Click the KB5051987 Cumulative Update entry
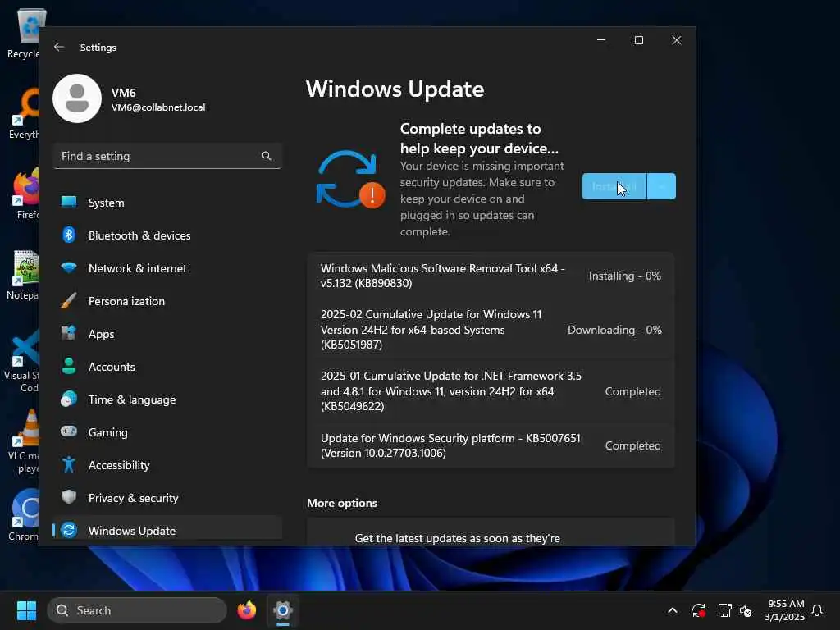This screenshot has height=630, width=840. click(x=491, y=330)
